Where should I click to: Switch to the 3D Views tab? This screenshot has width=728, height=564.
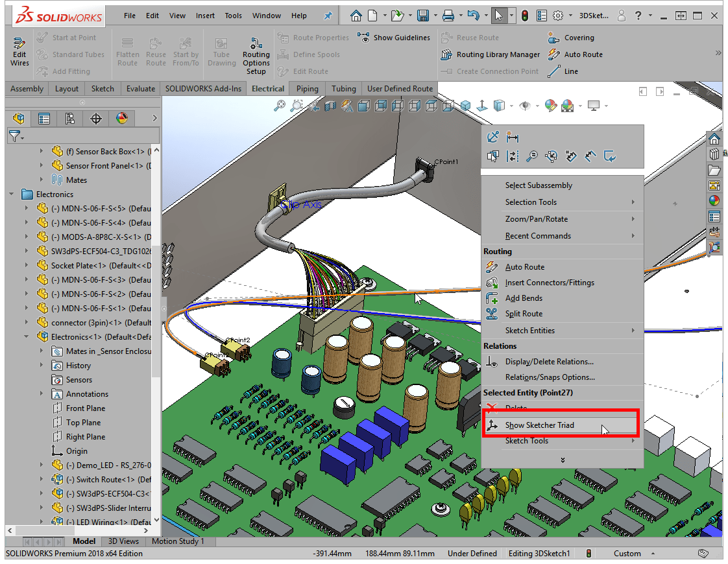point(123,541)
